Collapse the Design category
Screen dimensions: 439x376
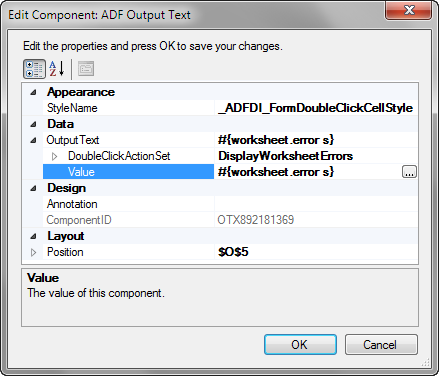click(x=33, y=188)
